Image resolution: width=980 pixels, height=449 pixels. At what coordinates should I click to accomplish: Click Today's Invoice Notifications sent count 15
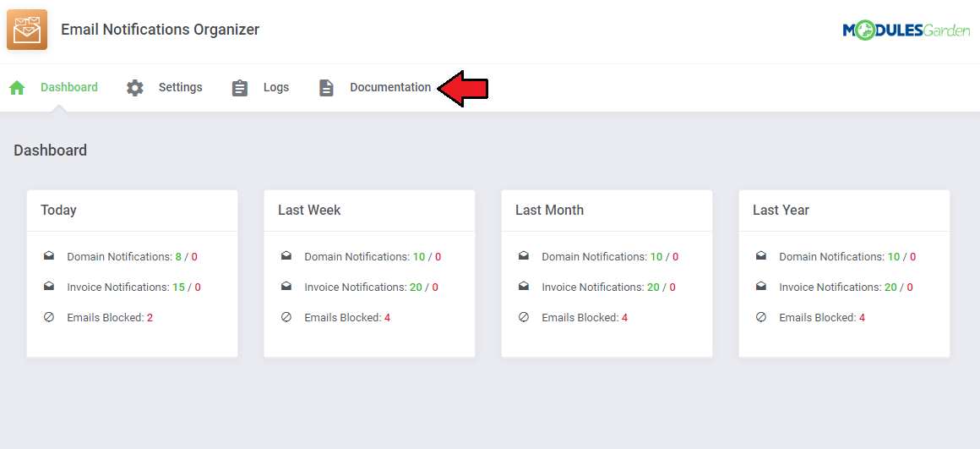pos(179,287)
